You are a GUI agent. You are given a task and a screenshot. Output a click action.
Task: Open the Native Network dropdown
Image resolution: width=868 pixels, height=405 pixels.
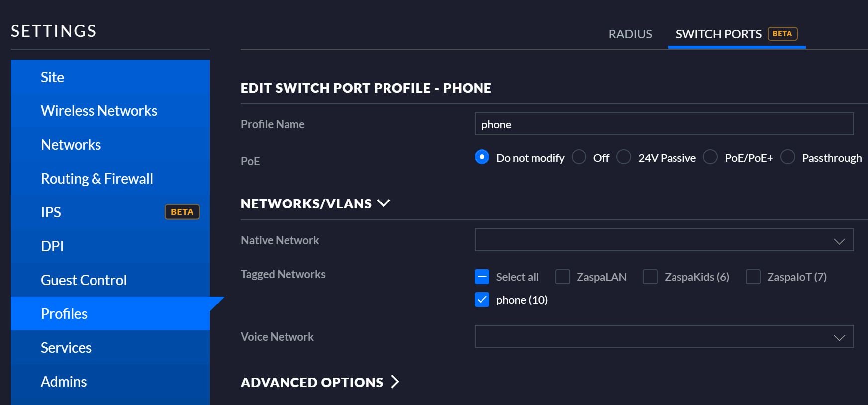(664, 240)
